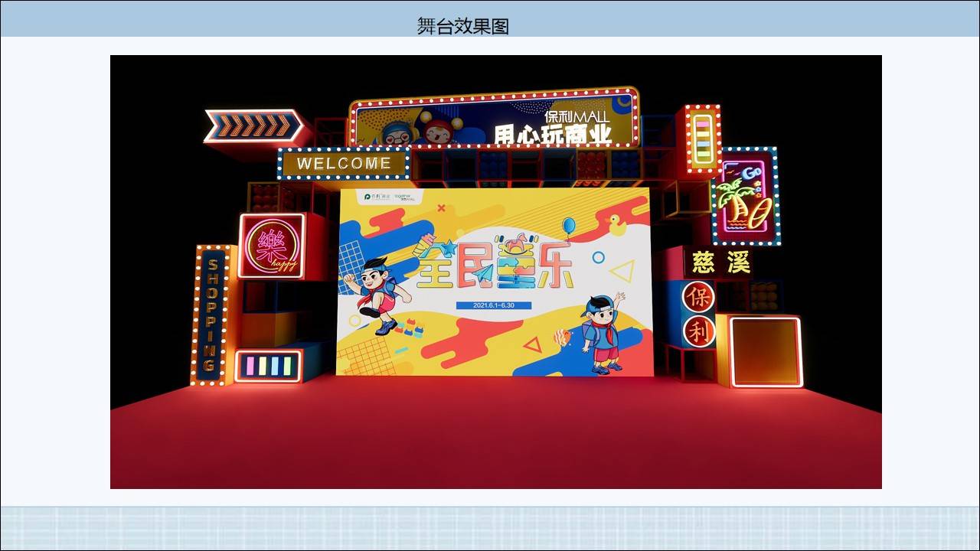This screenshot has width=980, height=551.
Task: Select the stage rendering picture
Action: (496, 272)
